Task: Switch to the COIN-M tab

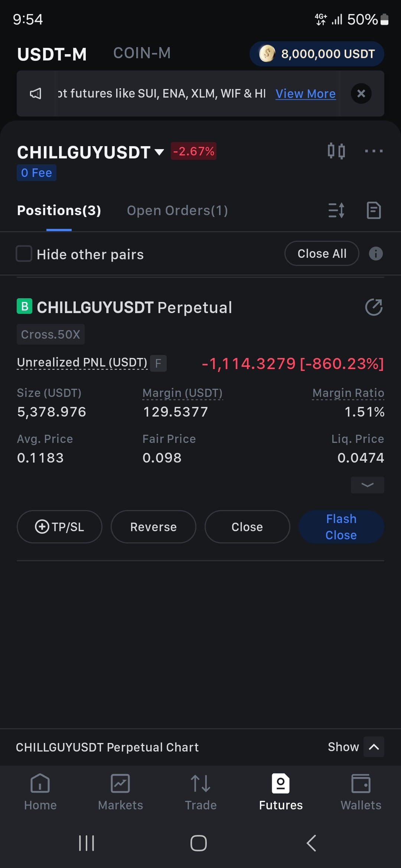Action: (x=142, y=53)
